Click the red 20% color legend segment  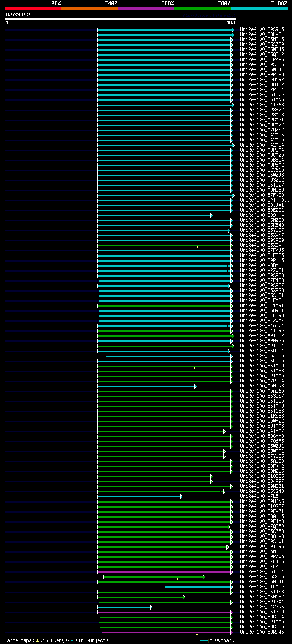(x=33, y=8)
